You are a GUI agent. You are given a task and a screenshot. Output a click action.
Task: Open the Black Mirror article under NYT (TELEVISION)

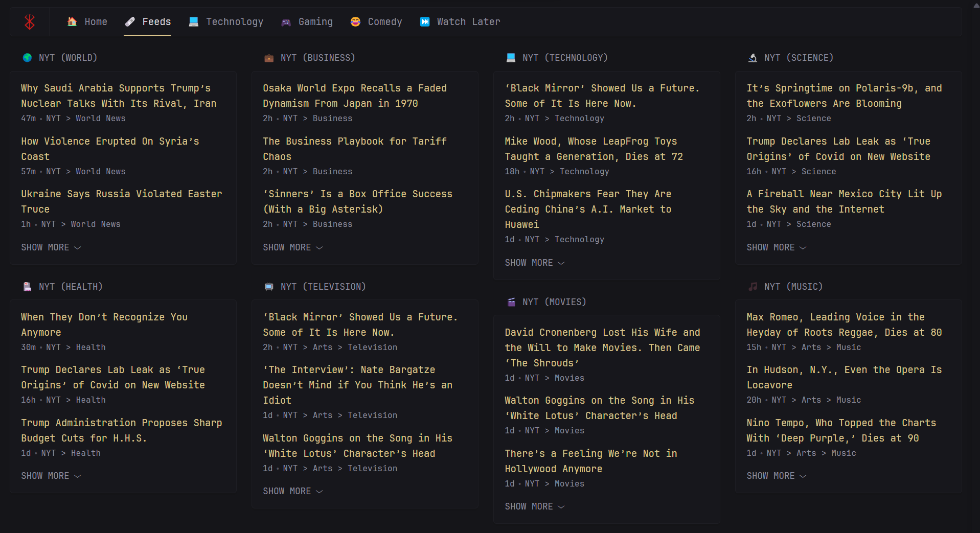coord(360,325)
